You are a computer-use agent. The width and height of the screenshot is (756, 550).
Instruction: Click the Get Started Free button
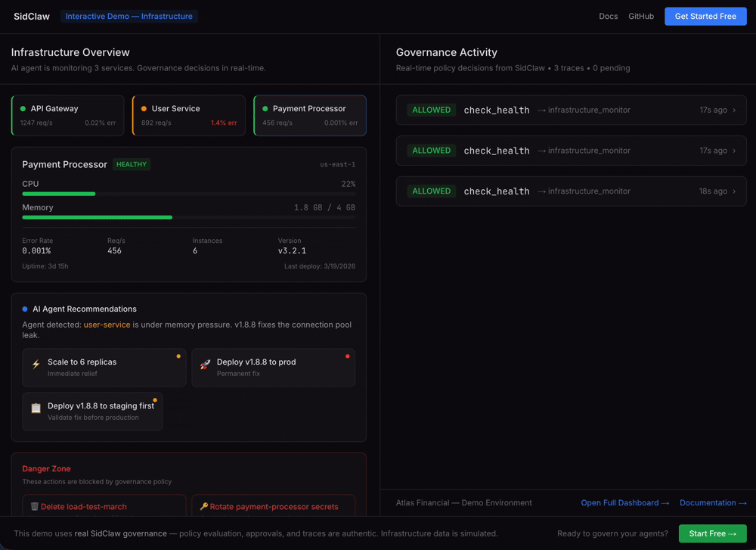[x=705, y=16]
